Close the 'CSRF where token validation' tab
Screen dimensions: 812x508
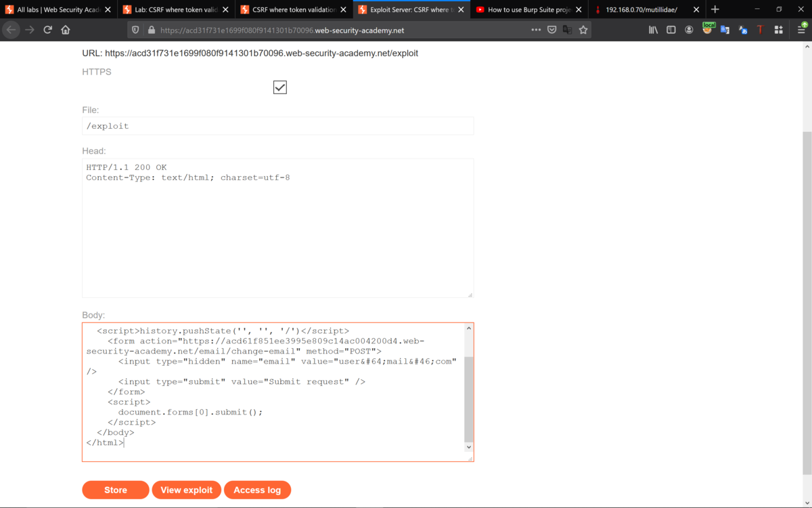tap(343, 10)
